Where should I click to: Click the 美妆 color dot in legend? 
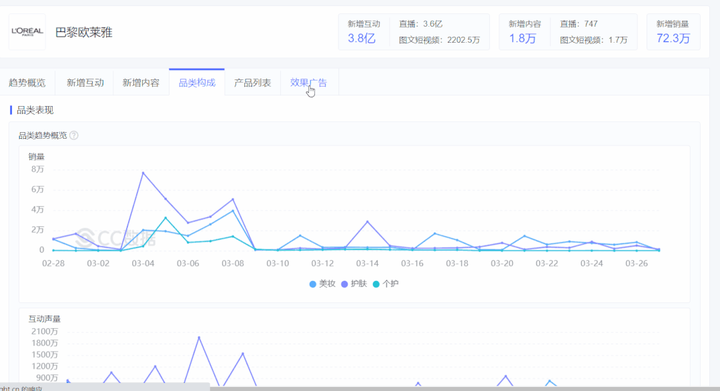click(x=313, y=284)
